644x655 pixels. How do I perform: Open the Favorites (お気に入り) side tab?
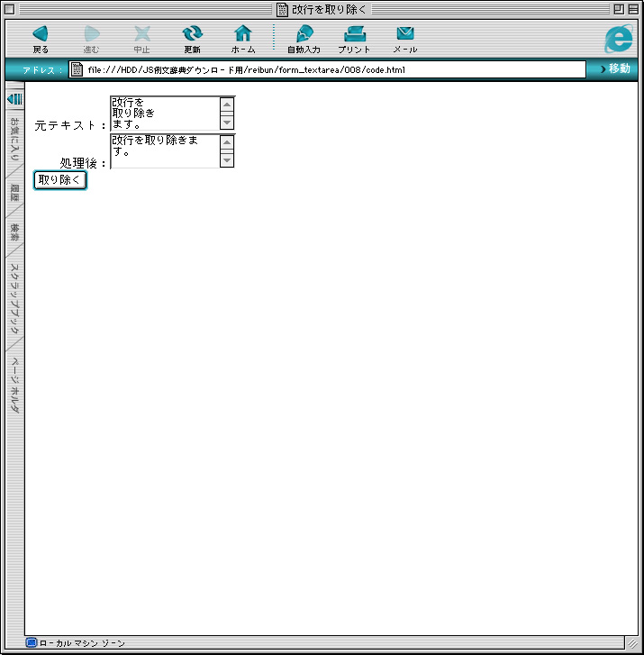click(14, 140)
